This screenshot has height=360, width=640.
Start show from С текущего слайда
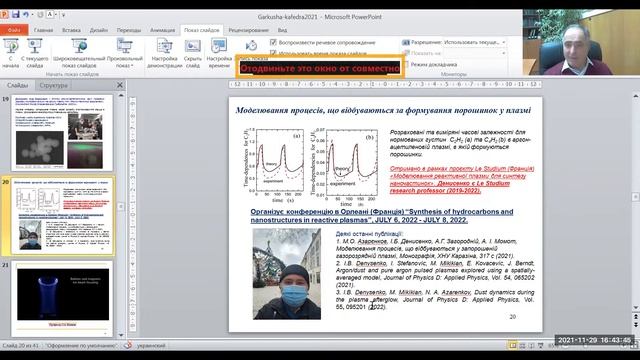tap(35, 53)
